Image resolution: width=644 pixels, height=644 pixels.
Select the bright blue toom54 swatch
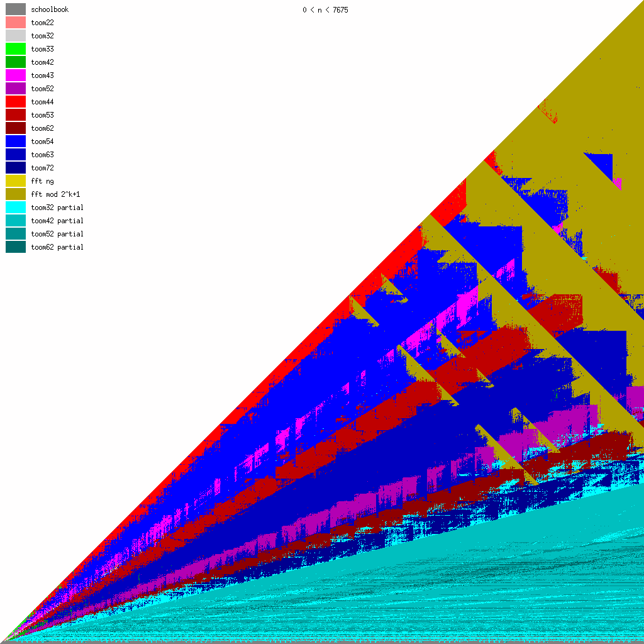[x=16, y=141]
